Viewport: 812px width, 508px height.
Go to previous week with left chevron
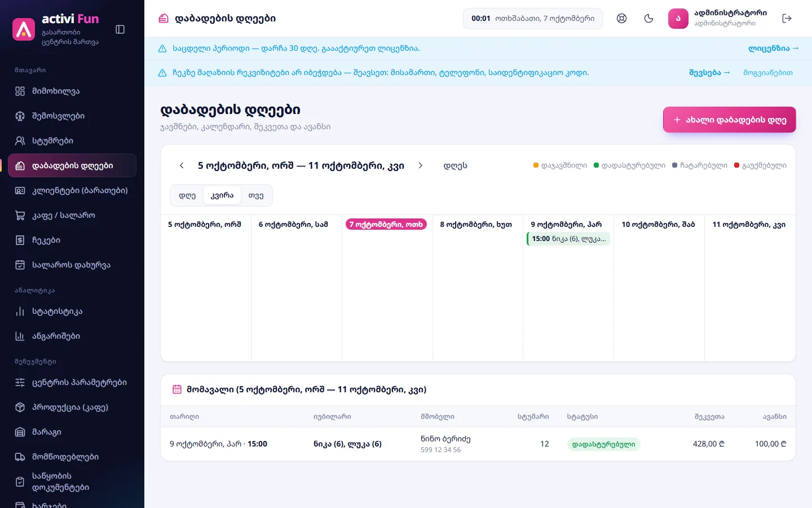tap(182, 165)
